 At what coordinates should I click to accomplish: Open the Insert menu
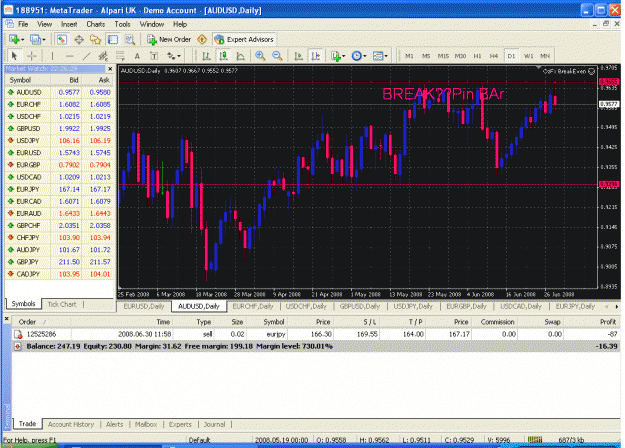69,24
